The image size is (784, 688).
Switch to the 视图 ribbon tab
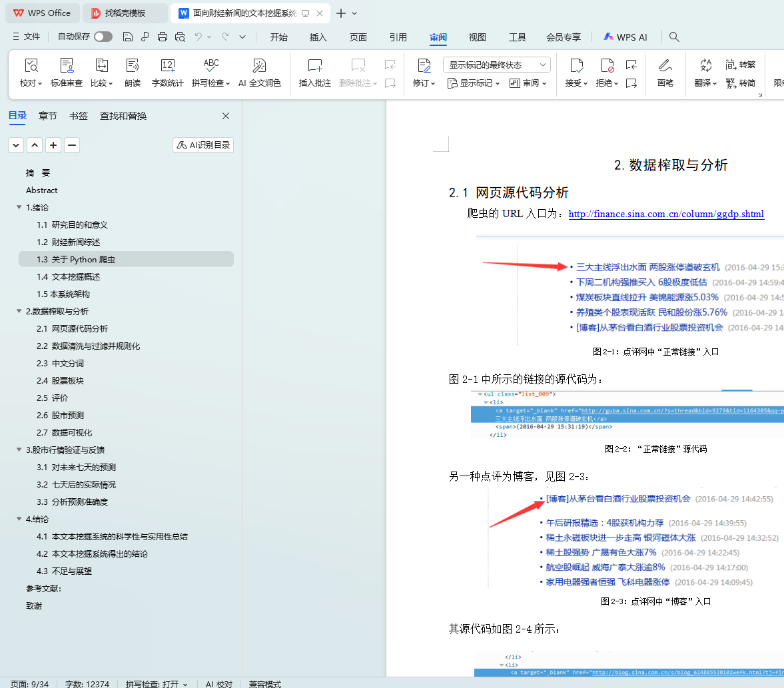478,37
